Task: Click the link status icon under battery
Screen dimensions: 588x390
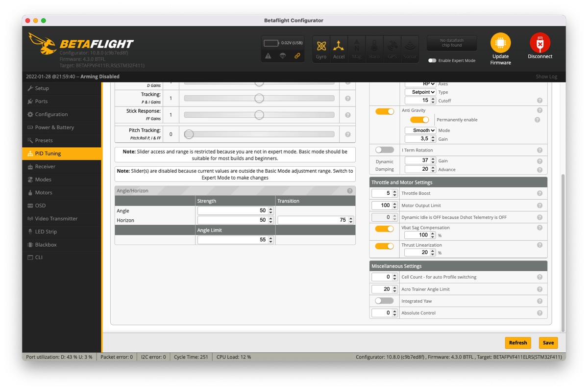Action: point(297,56)
